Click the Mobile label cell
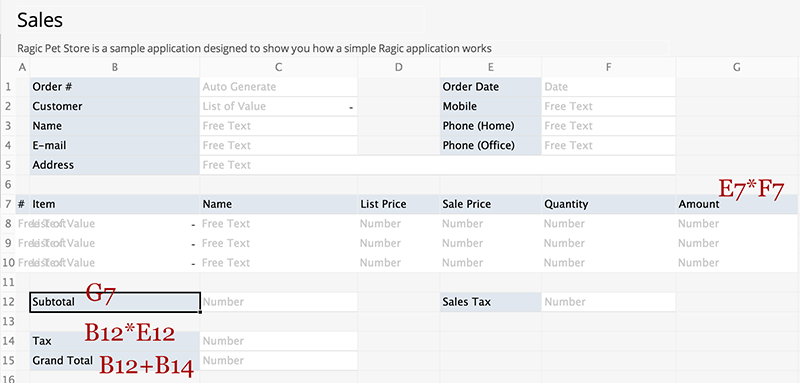The width and height of the screenshot is (800, 383). pos(490,106)
